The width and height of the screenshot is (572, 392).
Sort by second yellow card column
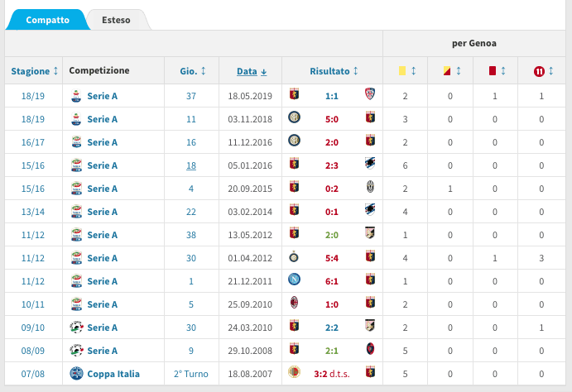pyautogui.click(x=450, y=71)
